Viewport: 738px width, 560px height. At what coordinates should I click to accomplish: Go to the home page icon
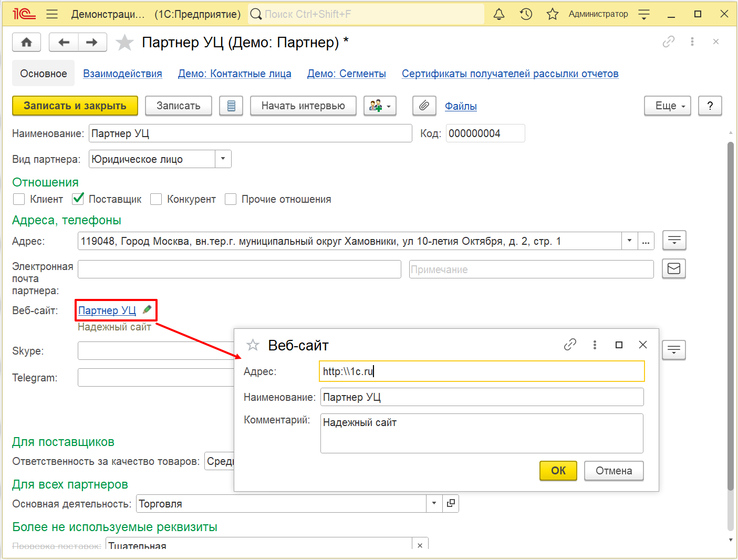click(x=27, y=42)
